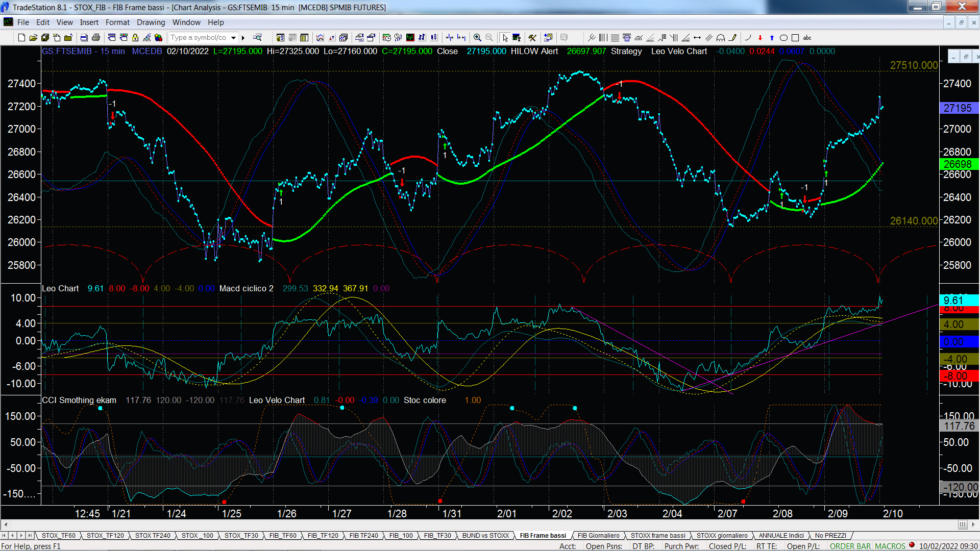This screenshot has height=551, width=980.
Task: Click the 26140.000 level label
Action: click(914, 221)
